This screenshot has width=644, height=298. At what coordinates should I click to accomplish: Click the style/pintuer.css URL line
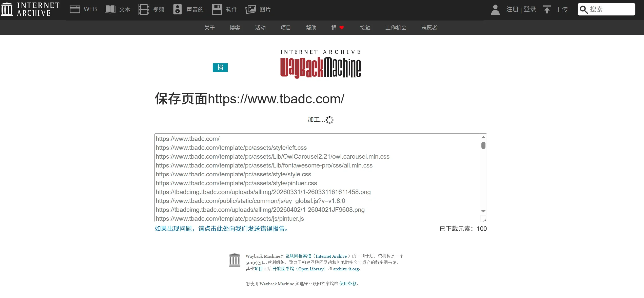[236, 183]
